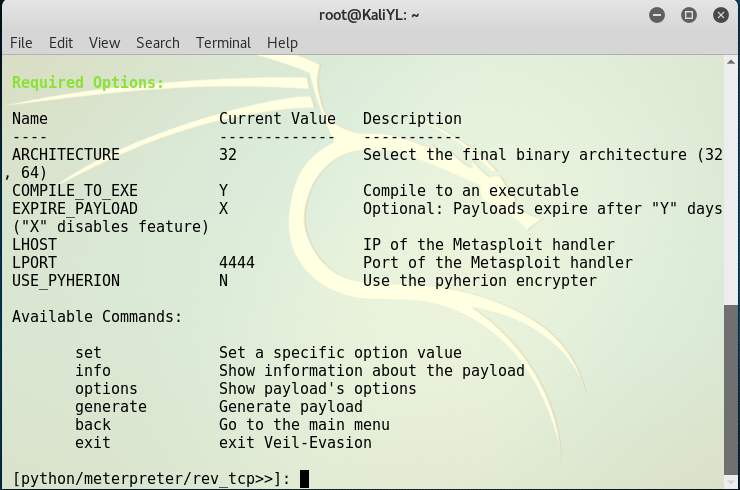The image size is (740, 490).
Task: Click 'Show payload's options' description
Action: pyautogui.click(x=318, y=389)
